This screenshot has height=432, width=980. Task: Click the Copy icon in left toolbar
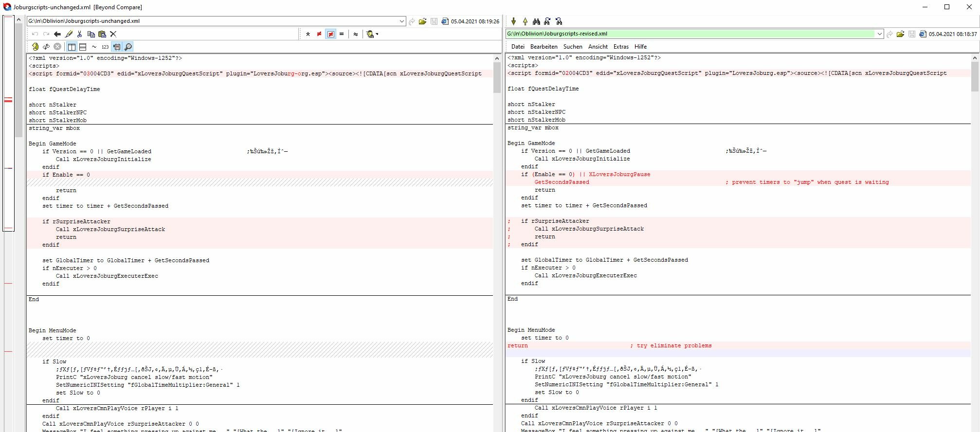coord(91,34)
